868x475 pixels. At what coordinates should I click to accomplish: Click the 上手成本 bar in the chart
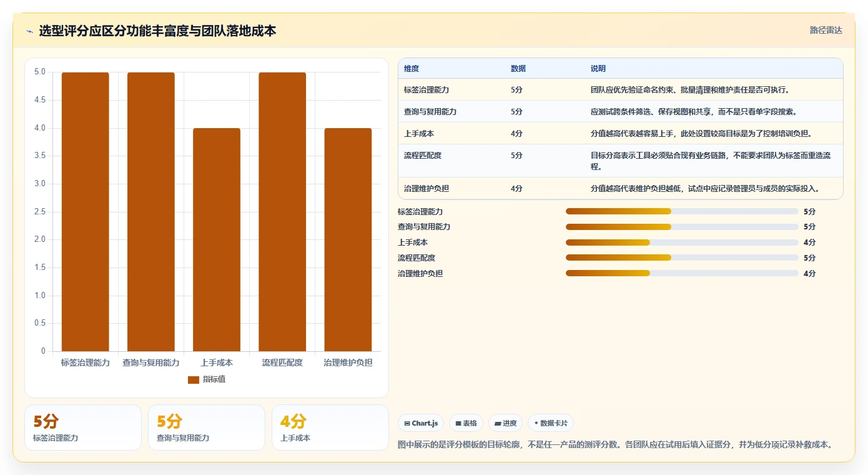217,239
